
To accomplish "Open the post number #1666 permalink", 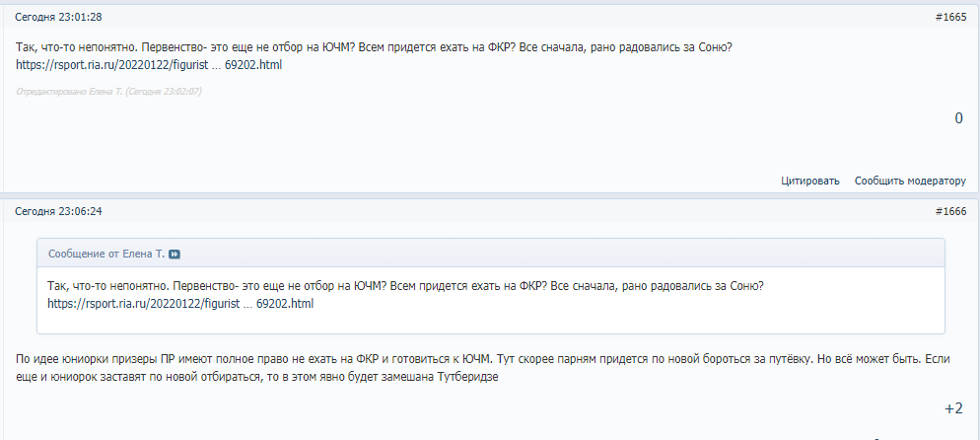I will click(949, 211).
